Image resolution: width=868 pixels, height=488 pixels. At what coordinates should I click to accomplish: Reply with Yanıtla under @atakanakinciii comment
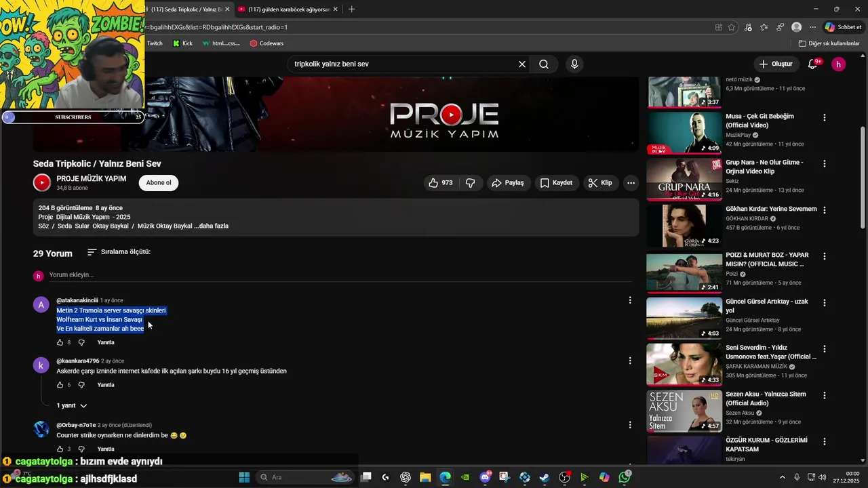(x=106, y=342)
